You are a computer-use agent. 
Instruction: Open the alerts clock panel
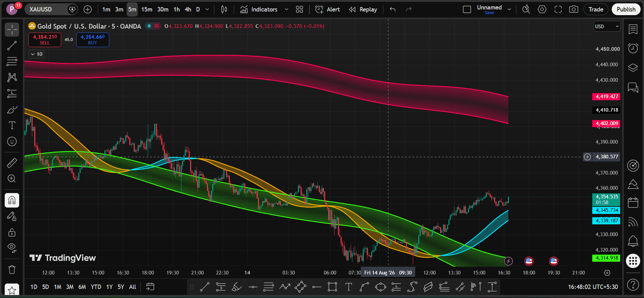pos(633,48)
